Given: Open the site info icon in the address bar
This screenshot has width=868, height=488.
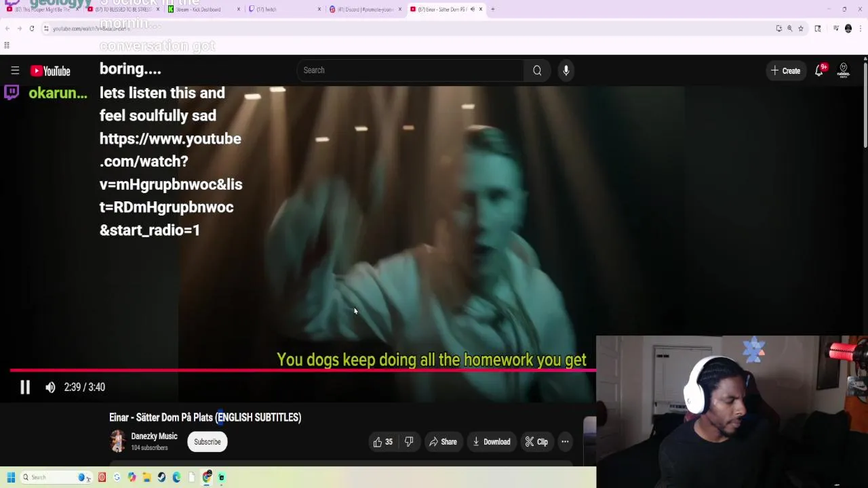Looking at the screenshot, I should click(x=46, y=28).
